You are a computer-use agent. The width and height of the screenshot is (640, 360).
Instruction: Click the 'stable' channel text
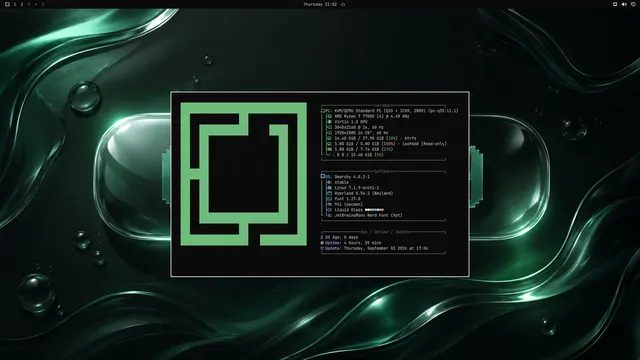click(x=342, y=182)
